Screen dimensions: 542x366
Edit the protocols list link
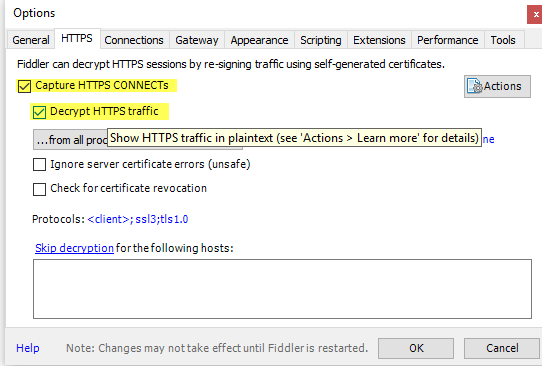pos(138,219)
